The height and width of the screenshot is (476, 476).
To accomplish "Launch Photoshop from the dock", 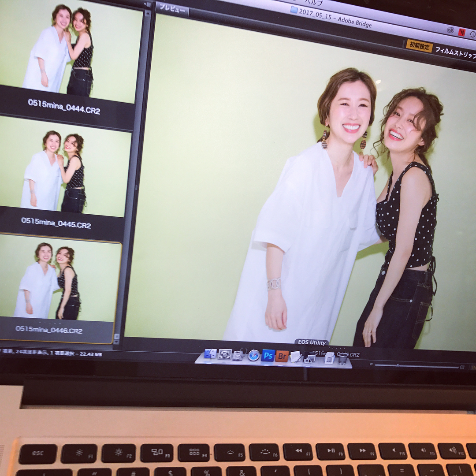I will [268, 355].
